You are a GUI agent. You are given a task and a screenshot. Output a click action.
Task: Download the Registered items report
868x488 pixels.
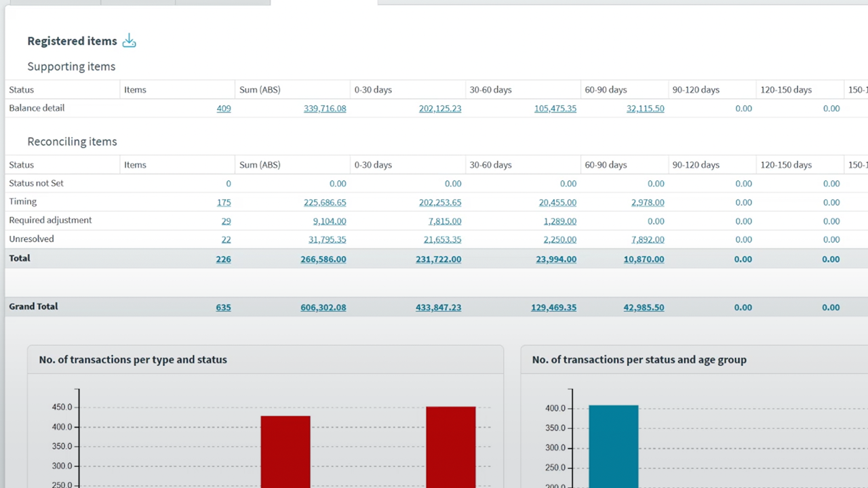pyautogui.click(x=129, y=41)
